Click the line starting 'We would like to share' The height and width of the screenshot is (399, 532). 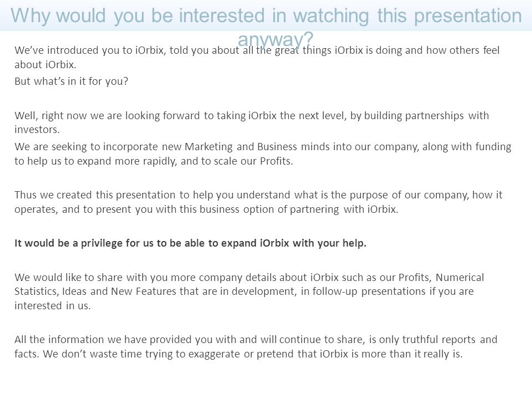(x=249, y=278)
